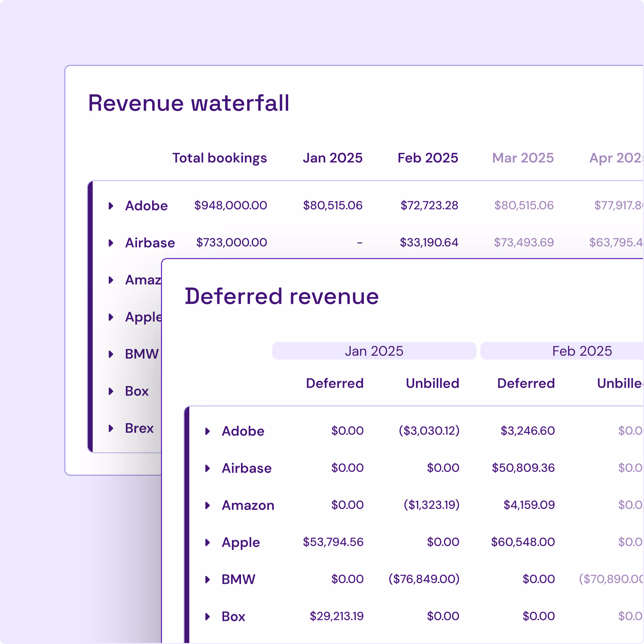Expand the Box row in Revenue waterfall
Screen dimensions: 644x644
pos(111,391)
